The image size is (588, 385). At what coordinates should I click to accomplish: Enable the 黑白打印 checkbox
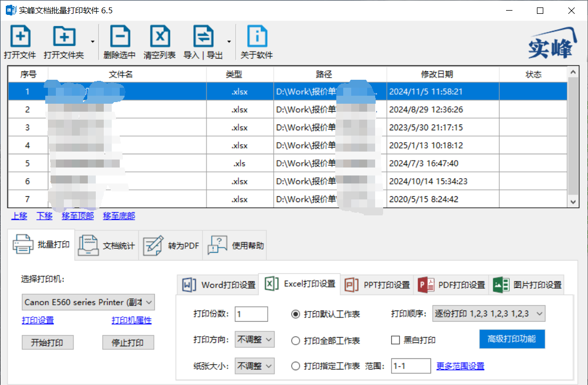(x=395, y=340)
